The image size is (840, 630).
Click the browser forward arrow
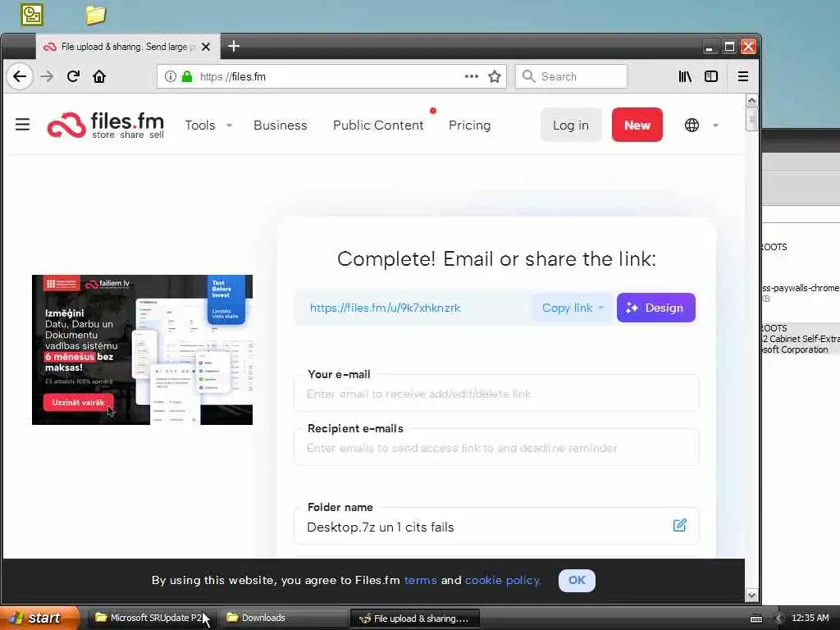pos(47,76)
